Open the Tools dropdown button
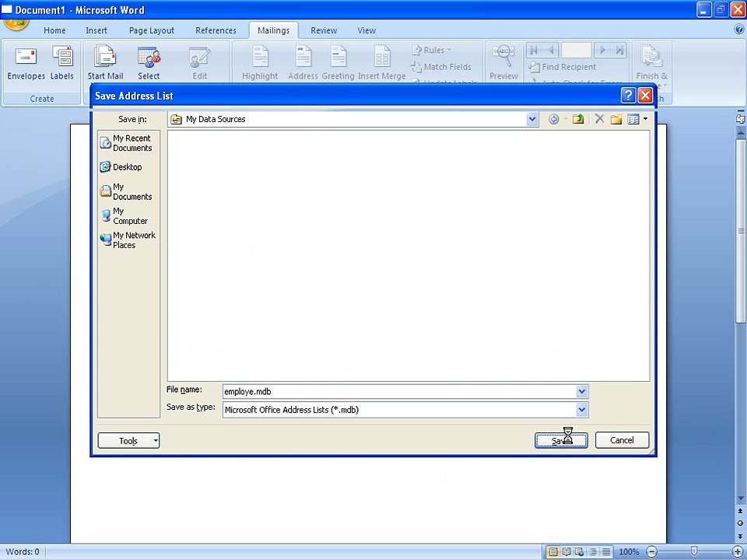The width and height of the screenshot is (747, 560). 128,440
